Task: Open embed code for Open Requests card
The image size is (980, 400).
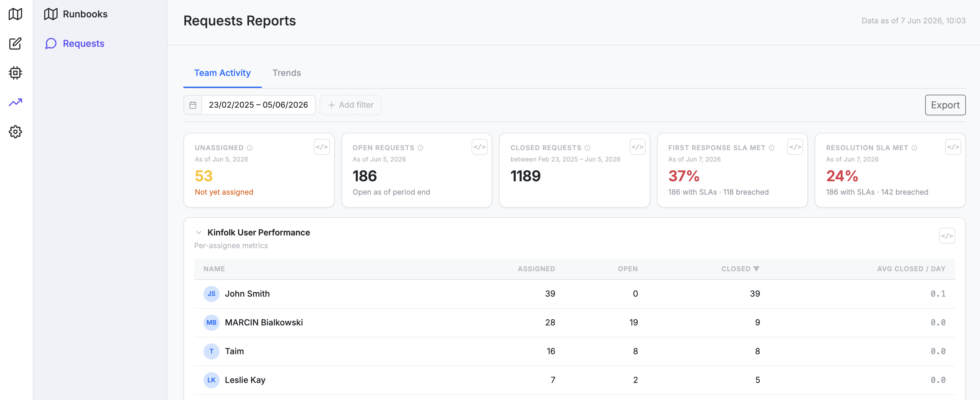Action: 479,147
